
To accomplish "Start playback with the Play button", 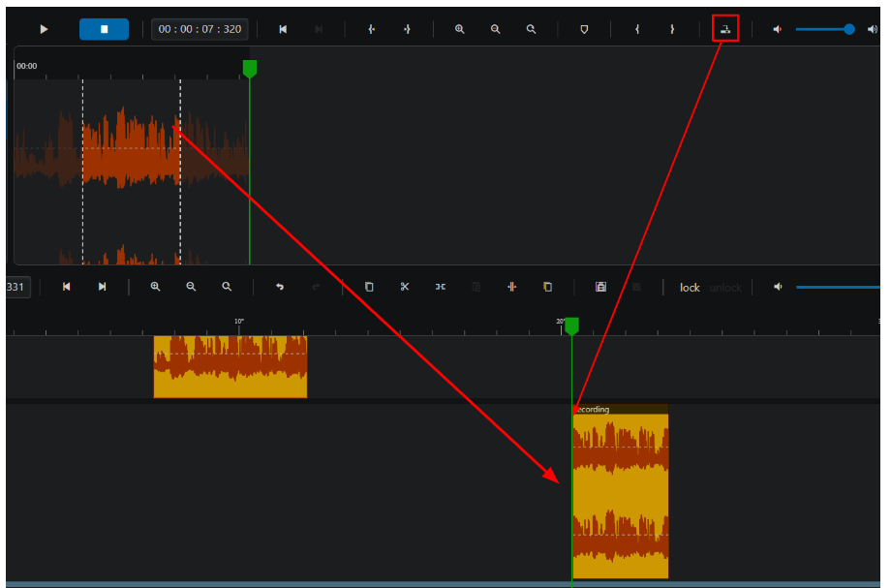I will tap(44, 29).
